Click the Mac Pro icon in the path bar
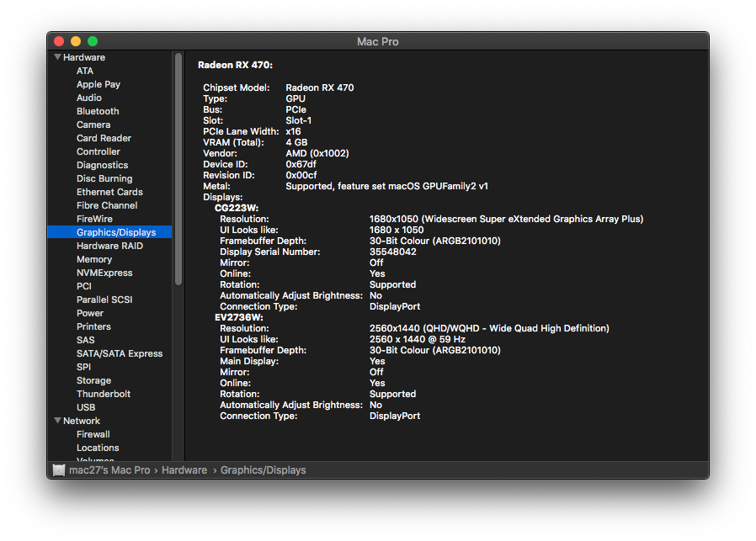 pyautogui.click(x=59, y=470)
